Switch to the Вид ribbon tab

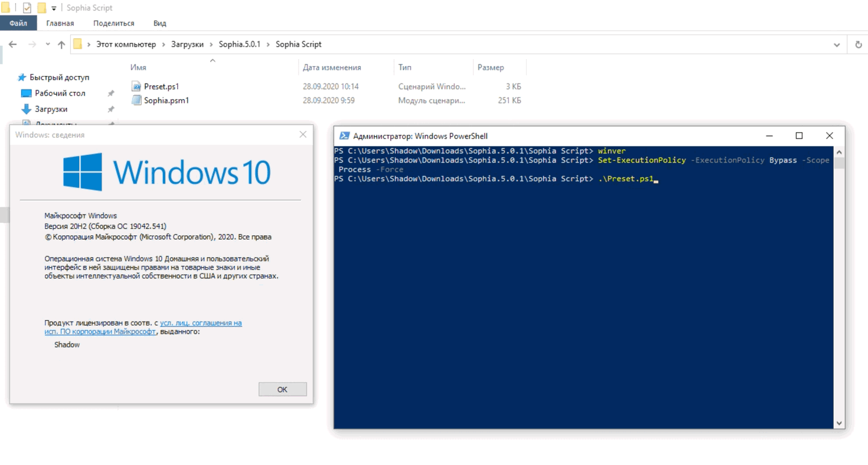(x=160, y=23)
